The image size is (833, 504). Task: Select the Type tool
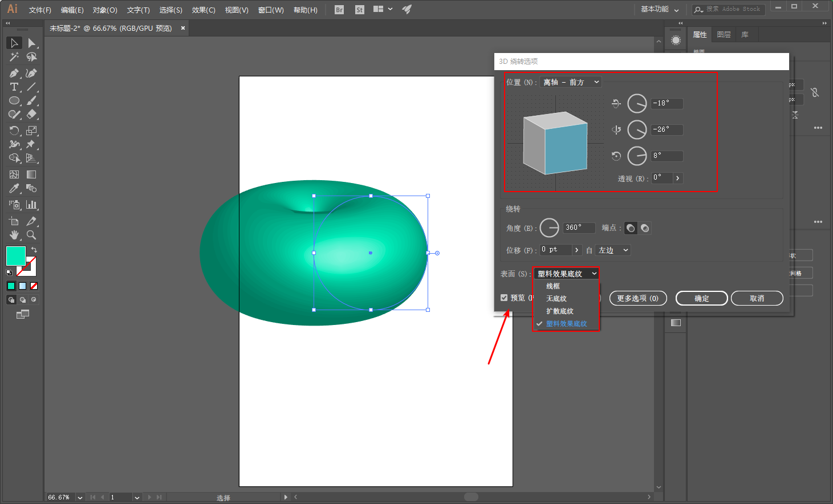[x=14, y=87]
